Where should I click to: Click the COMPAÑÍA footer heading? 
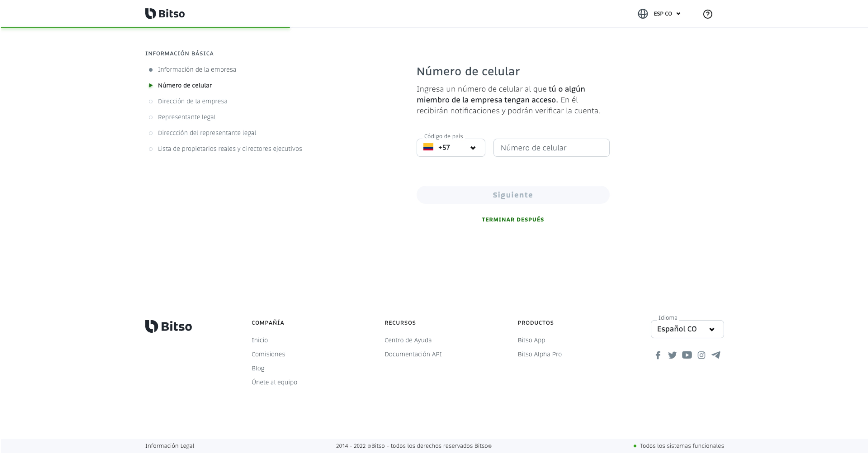point(268,322)
